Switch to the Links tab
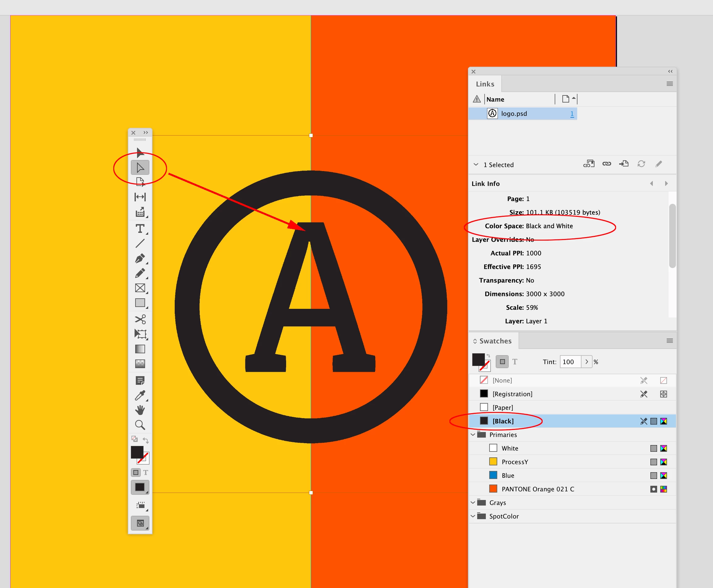Screen dimensions: 713x588 [x=485, y=84]
